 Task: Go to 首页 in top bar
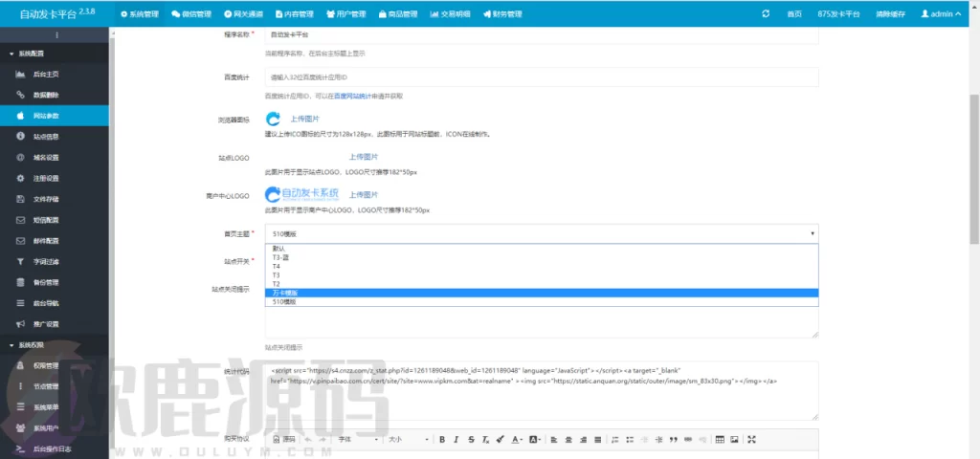click(793, 13)
